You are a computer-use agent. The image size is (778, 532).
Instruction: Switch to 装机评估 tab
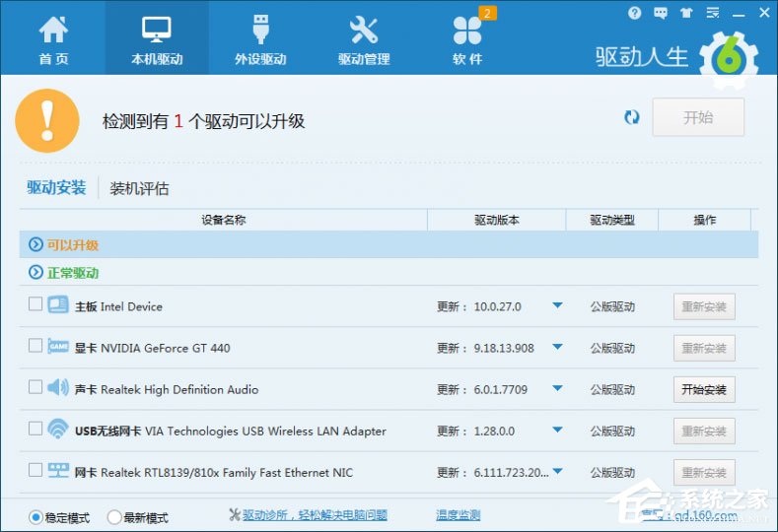coord(139,188)
